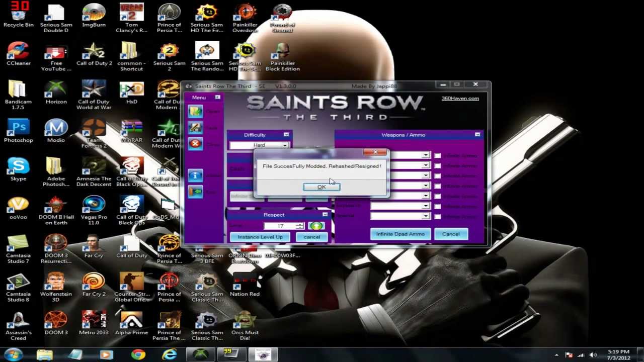Select the Assassin's Creed desktop icon
The width and height of the screenshot is (644, 362).
18,326
